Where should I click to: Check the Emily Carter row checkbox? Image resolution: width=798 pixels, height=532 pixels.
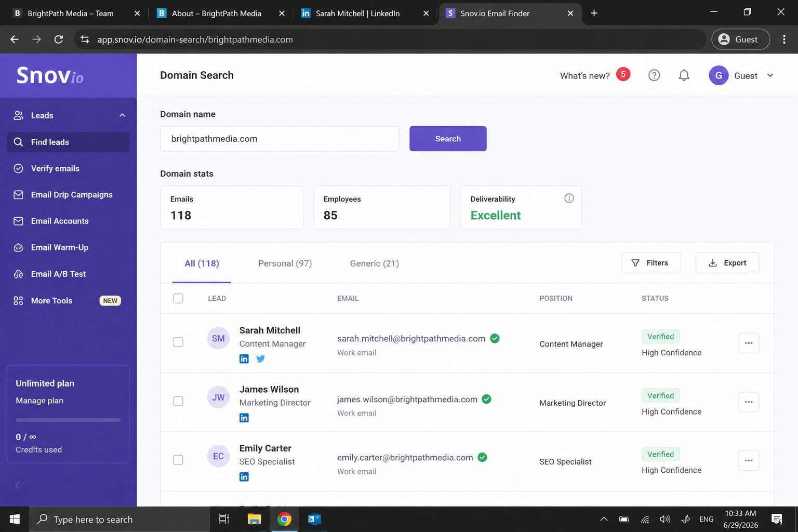(178, 460)
